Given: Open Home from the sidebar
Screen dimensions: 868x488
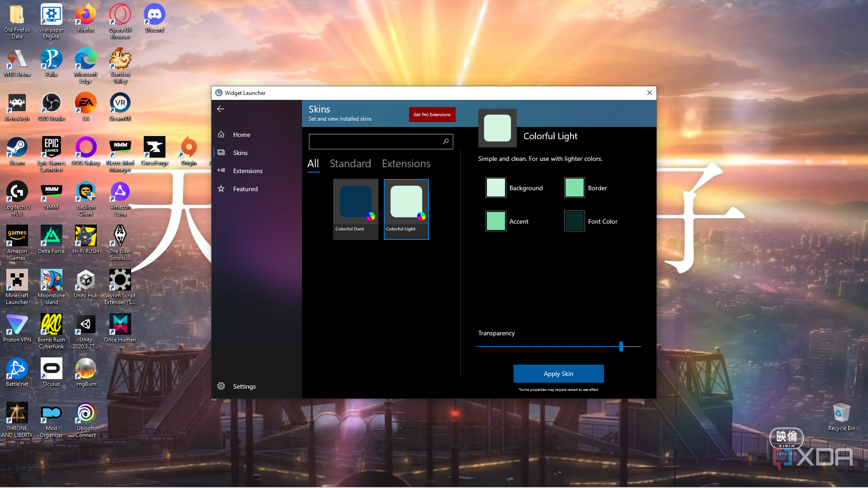Looking at the screenshot, I should 241,135.
